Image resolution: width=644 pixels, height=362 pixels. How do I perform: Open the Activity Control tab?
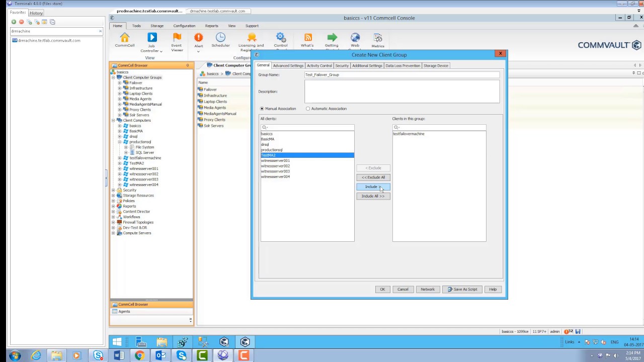pyautogui.click(x=319, y=65)
